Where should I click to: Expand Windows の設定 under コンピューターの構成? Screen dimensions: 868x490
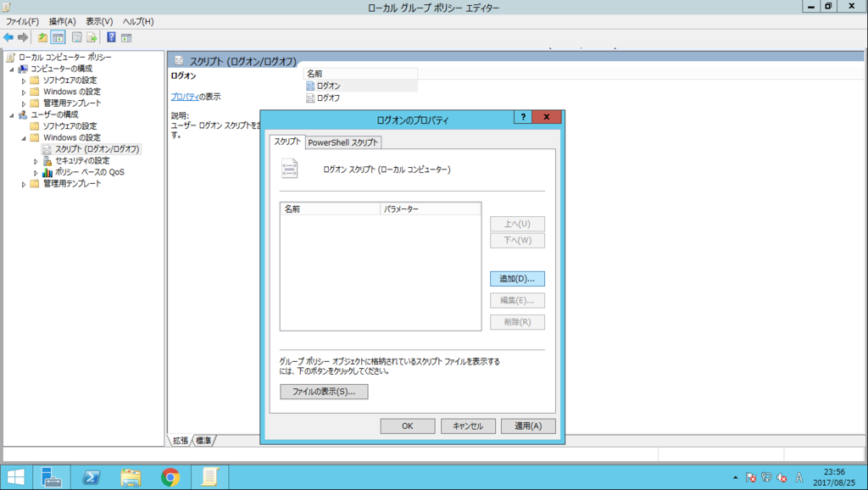pyautogui.click(x=24, y=92)
